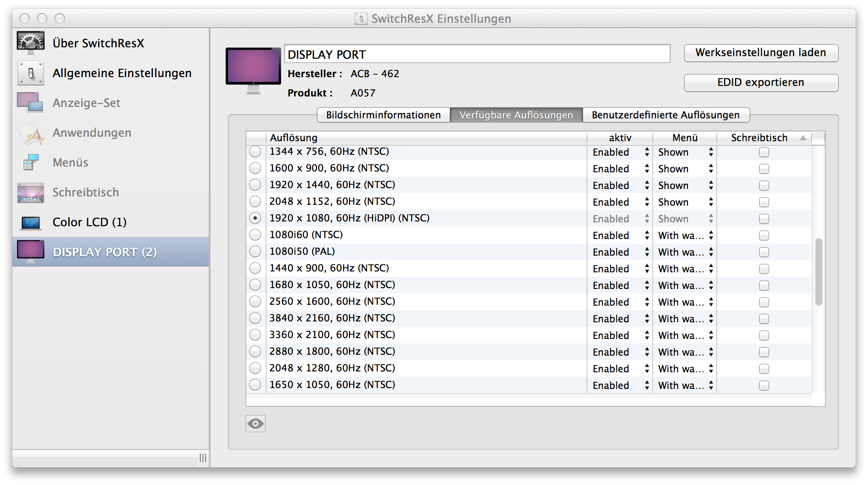Select the Color LCD (1) display icon
The width and height of the screenshot is (868, 485).
31,222
